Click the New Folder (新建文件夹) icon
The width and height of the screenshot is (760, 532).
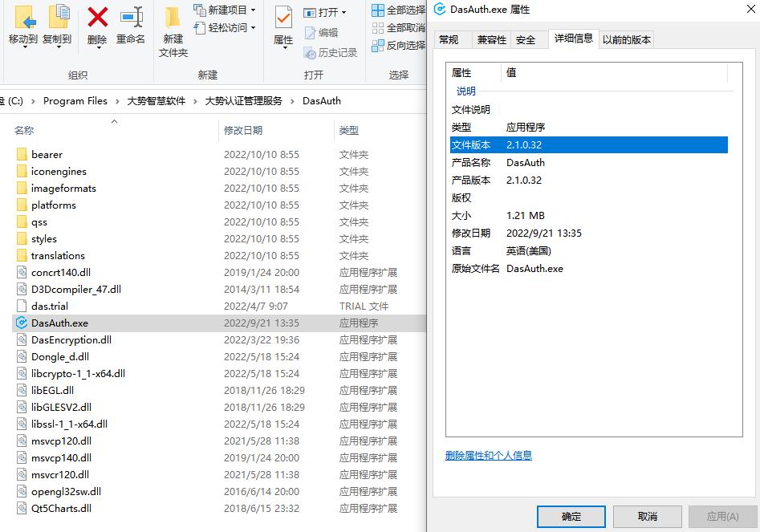point(173,18)
